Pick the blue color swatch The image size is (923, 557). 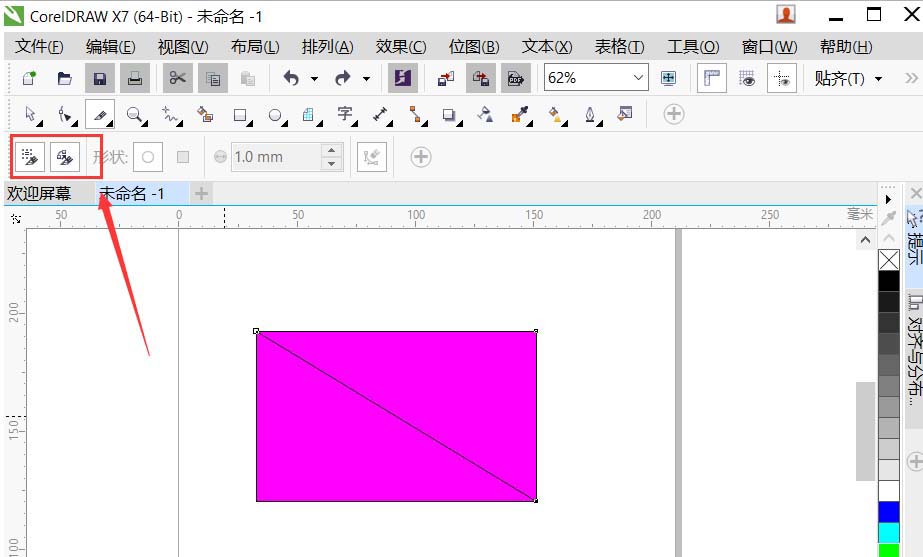[x=888, y=512]
